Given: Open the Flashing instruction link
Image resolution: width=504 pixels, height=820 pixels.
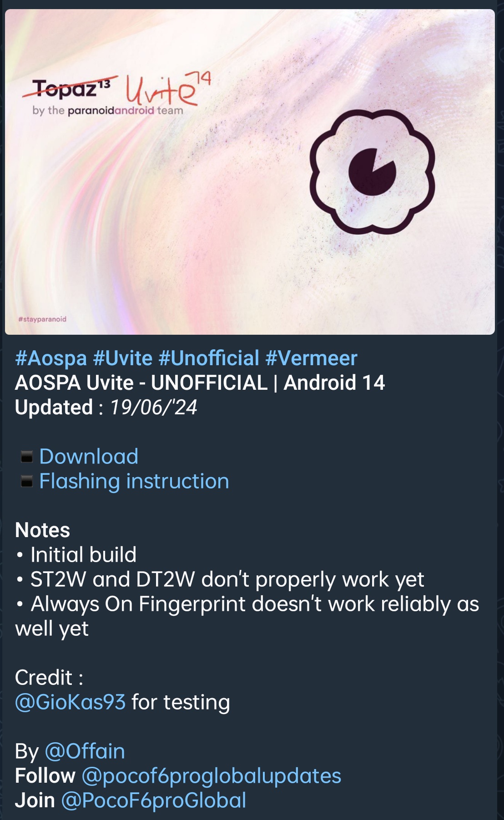Looking at the screenshot, I should click(x=134, y=481).
